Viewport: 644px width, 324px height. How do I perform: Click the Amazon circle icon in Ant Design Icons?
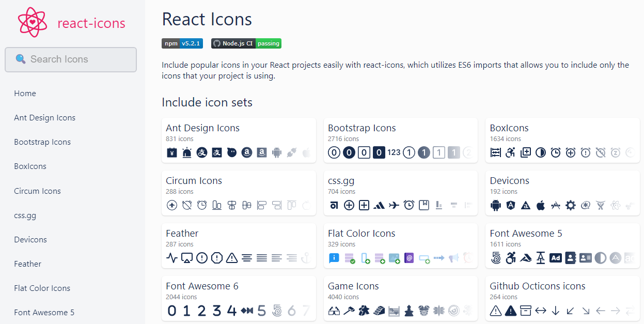point(247,152)
